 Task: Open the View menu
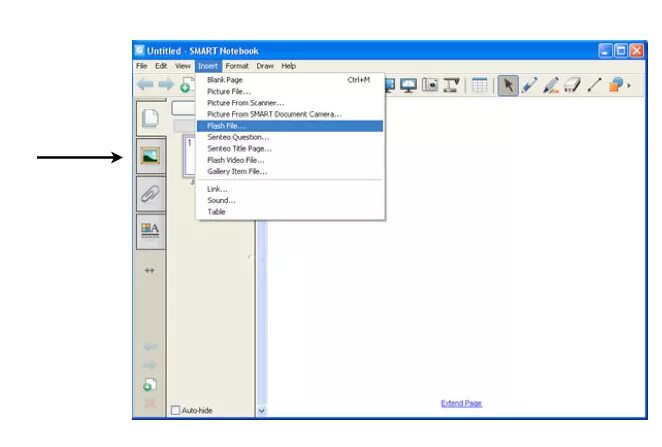[182, 66]
